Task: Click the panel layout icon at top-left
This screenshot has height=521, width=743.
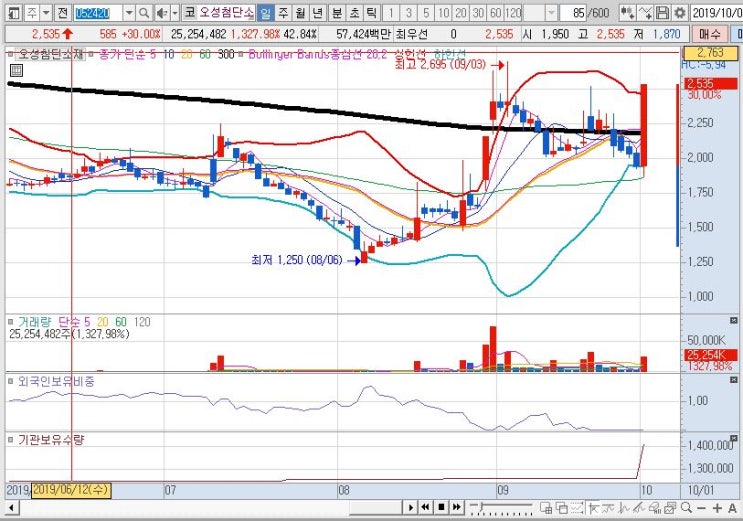Action: coord(14,13)
